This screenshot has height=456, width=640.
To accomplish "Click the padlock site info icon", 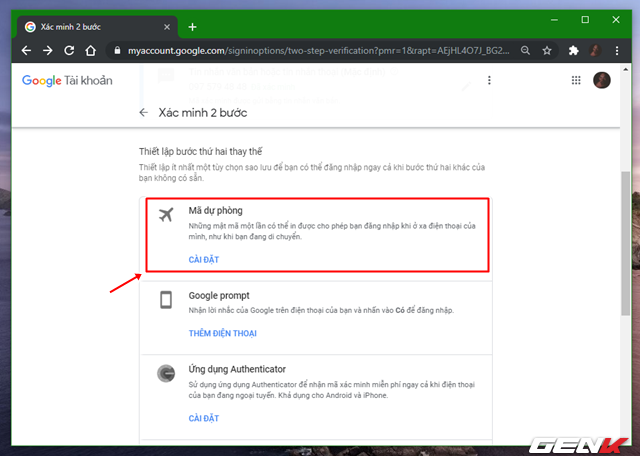I will point(117,51).
